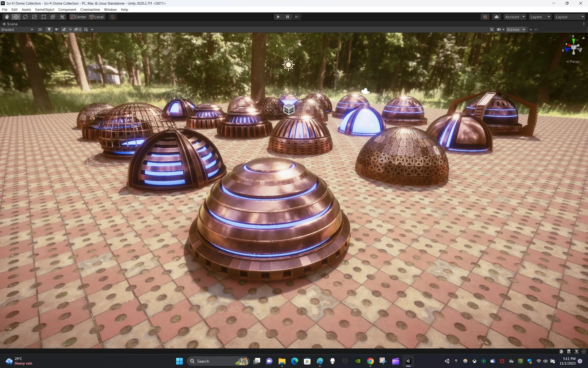Select the directional light sun gizmo

click(x=288, y=64)
